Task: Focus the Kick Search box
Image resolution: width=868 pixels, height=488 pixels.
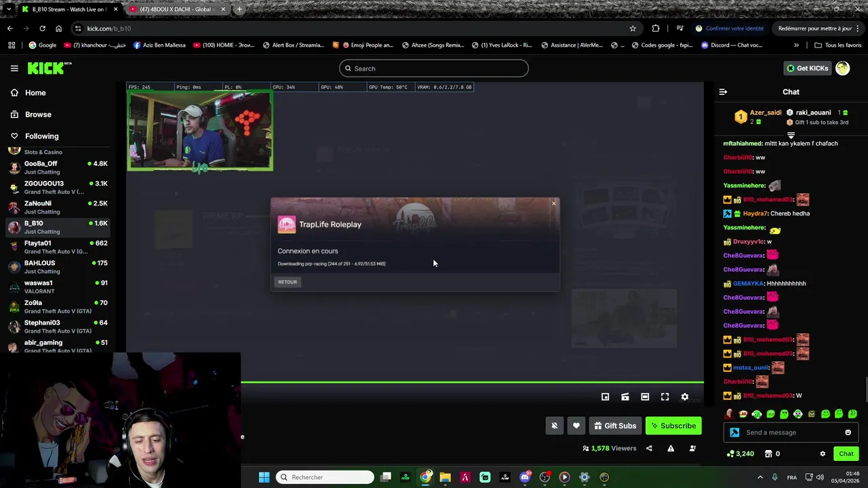Action: tap(433, 68)
